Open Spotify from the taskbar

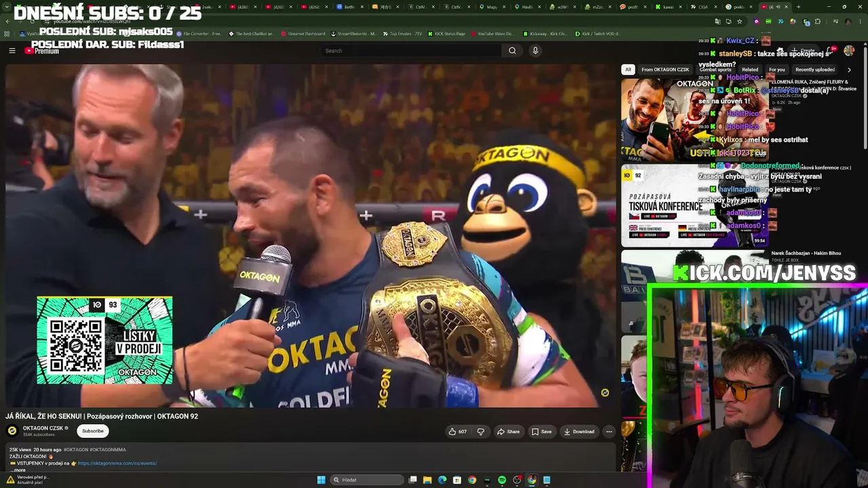502,480
